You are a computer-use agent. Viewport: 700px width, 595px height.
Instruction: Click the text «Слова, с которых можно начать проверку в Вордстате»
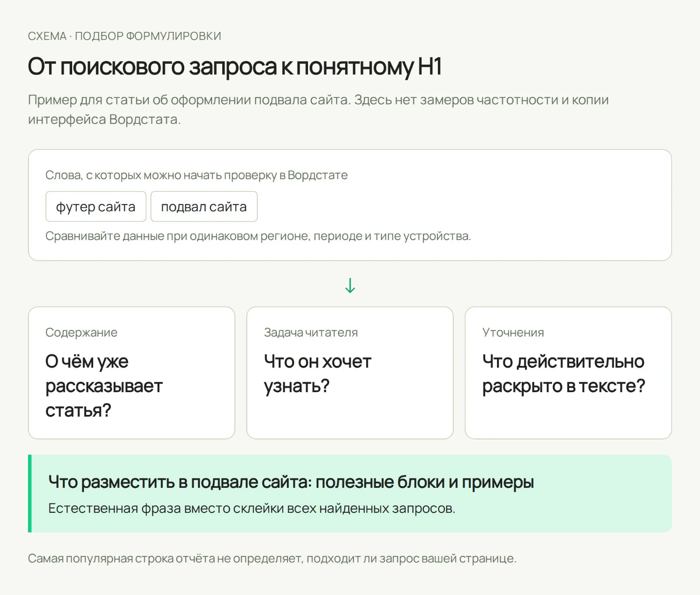[x=196, y=175]
